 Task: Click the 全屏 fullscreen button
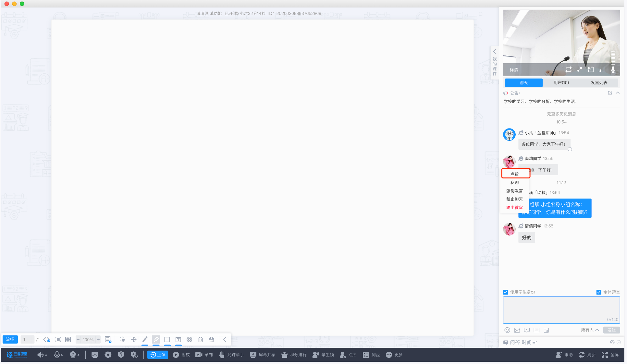tap(610, 355)
